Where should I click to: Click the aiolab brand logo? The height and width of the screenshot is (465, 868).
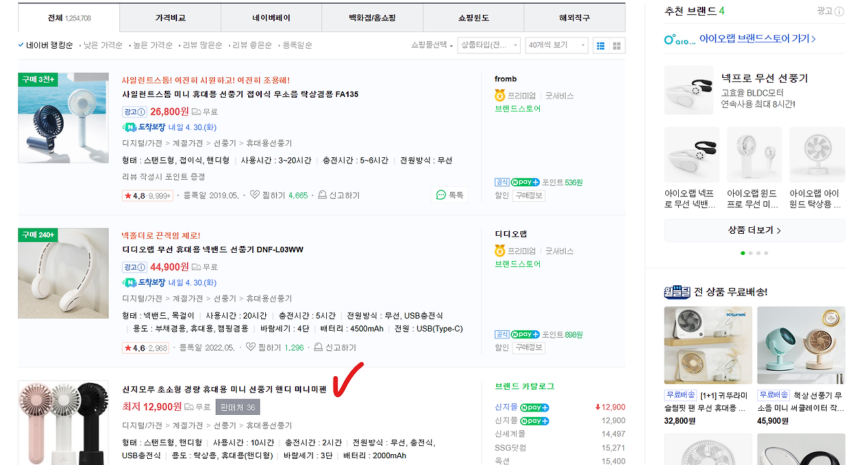click(x=679, y=40)
